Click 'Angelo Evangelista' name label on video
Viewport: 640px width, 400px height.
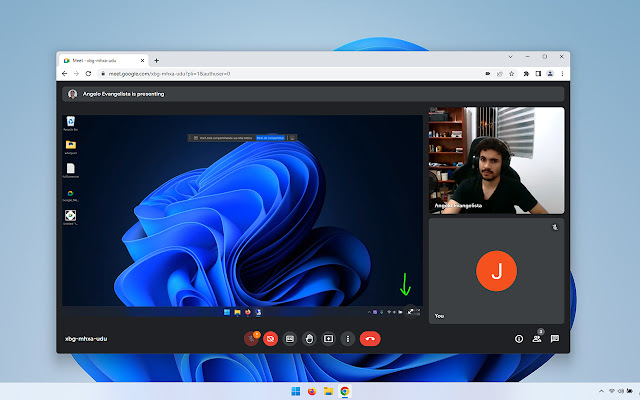pos(458,206)
